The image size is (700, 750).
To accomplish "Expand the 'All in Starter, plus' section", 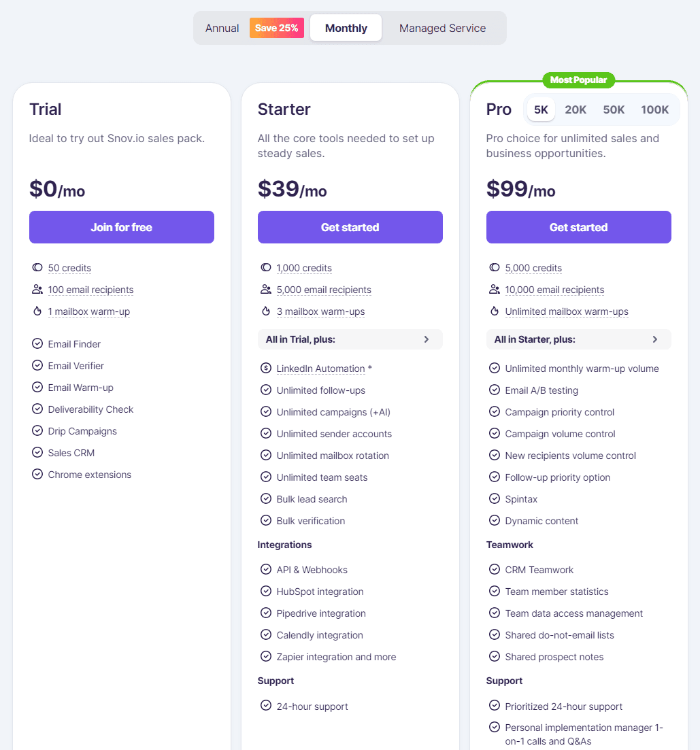I will pos(578,339).
